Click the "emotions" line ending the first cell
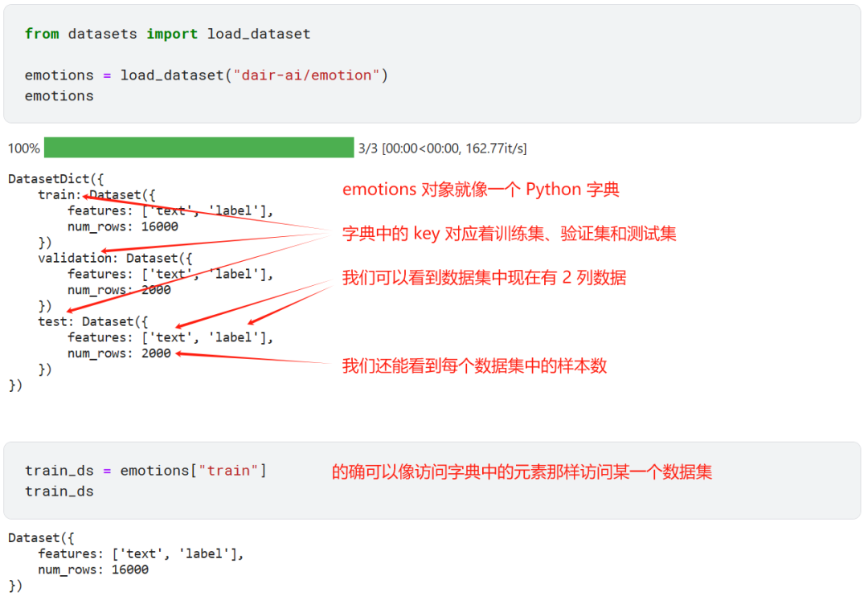This screenshot has height=600, width=868. 59,96
